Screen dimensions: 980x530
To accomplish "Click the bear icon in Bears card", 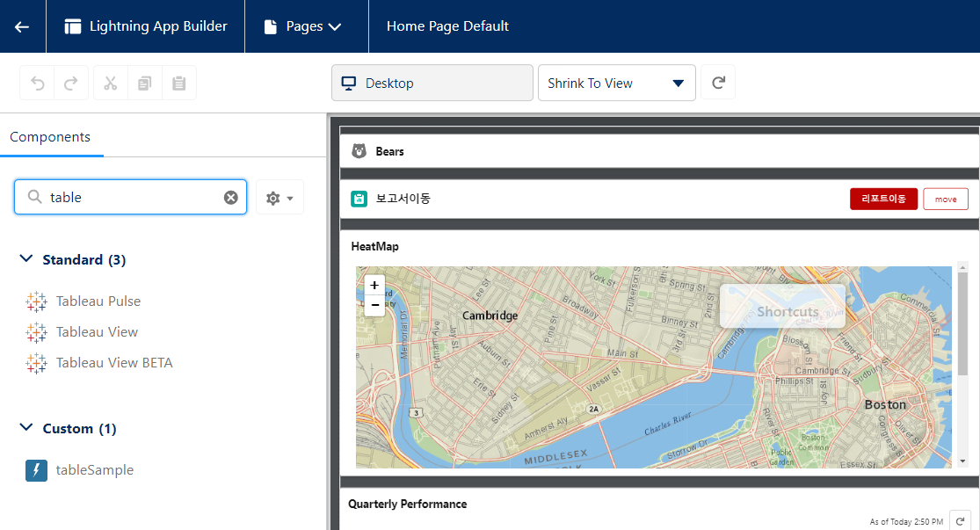I will tap(359, 151).
